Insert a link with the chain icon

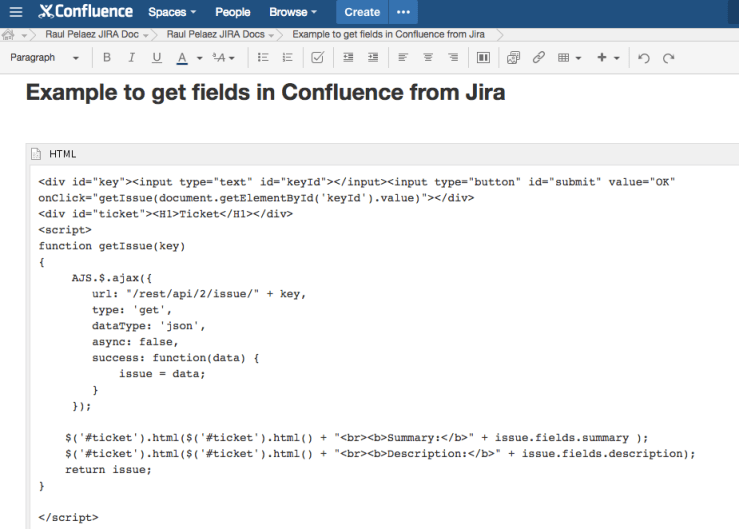point(539,58)
